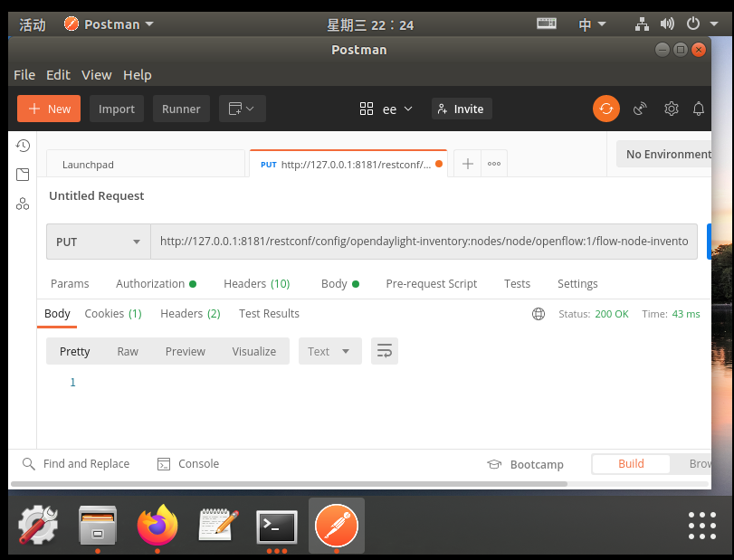Click the request URL field

[424, 242]
